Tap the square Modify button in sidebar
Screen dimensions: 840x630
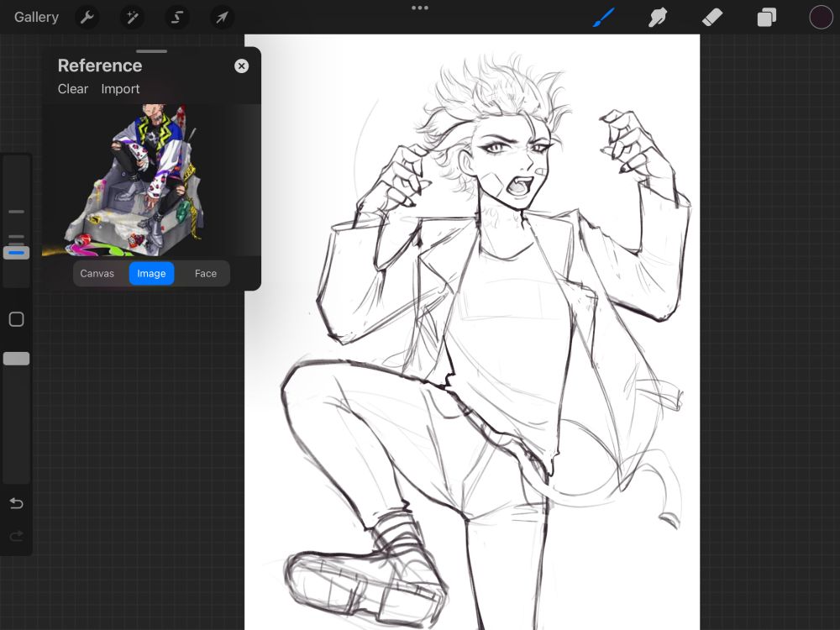[16, 319]
